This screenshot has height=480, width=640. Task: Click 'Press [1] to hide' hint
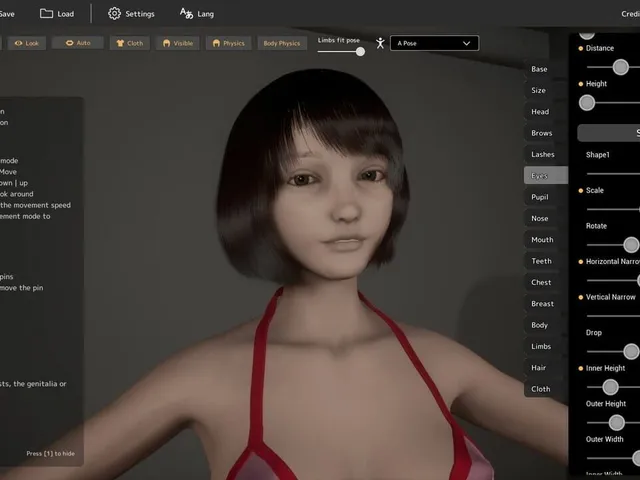point(51,453)
